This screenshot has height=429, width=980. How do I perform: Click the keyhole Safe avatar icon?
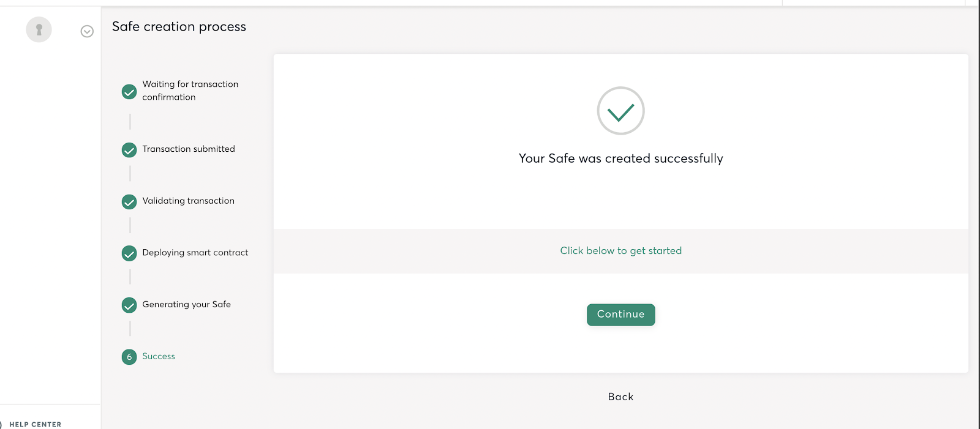coord(39,29)
